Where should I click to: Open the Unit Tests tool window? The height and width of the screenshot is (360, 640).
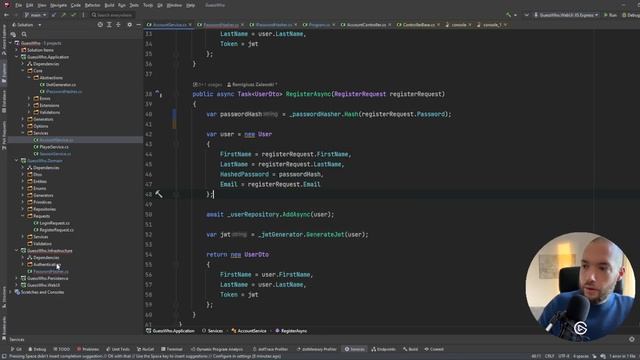pyautogui.click(x=118, y=349)
